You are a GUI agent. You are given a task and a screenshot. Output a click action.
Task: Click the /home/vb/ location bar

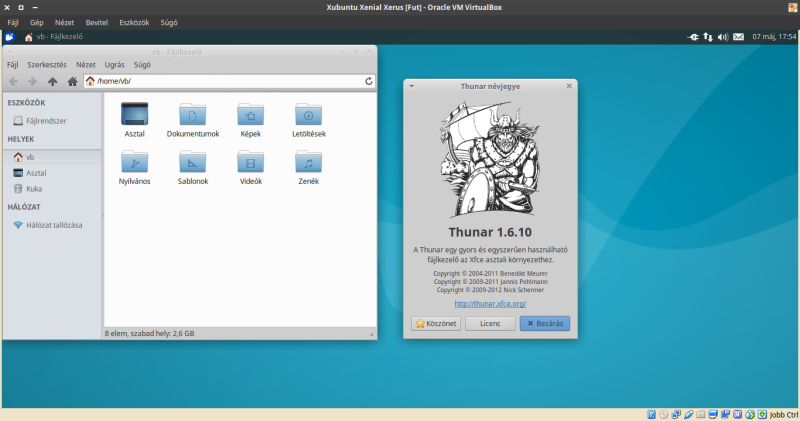[x=230, y=81]
